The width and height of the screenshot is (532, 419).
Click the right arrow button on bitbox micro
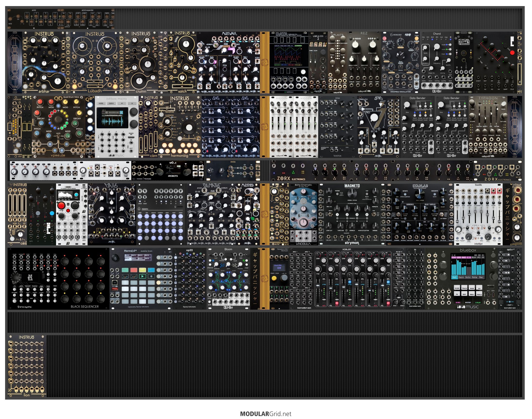132,103
